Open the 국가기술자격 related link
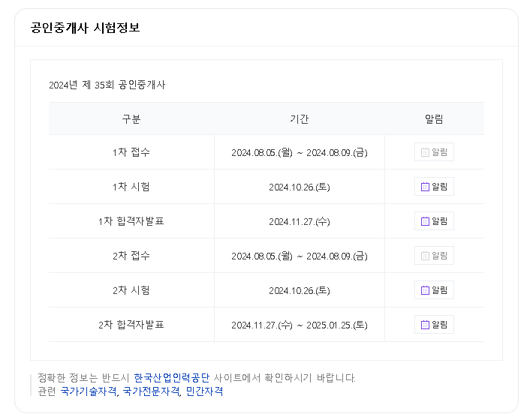The image size is (527, 420). click(89, 391)
